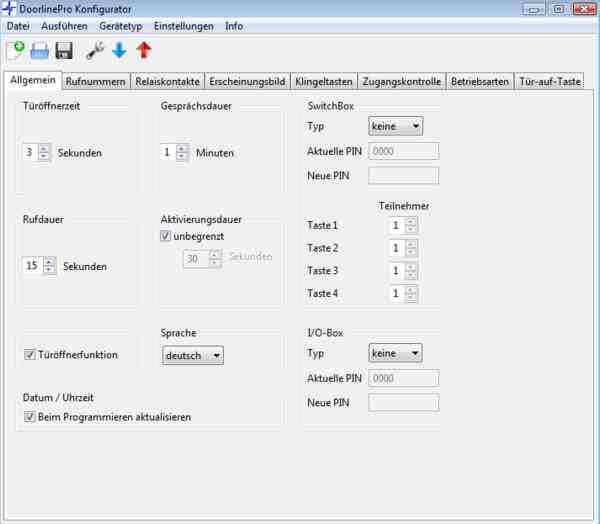Switch to the Relaiskontakte tab

167,82
